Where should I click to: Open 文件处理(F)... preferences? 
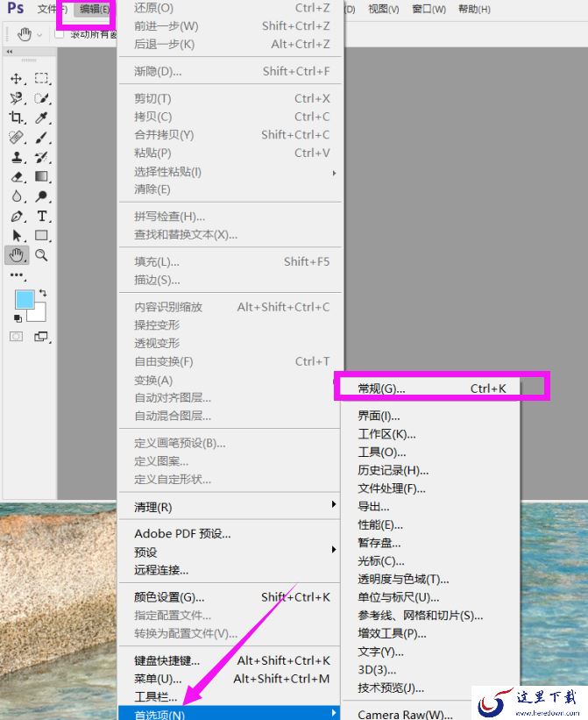click(x=431, y=488)
